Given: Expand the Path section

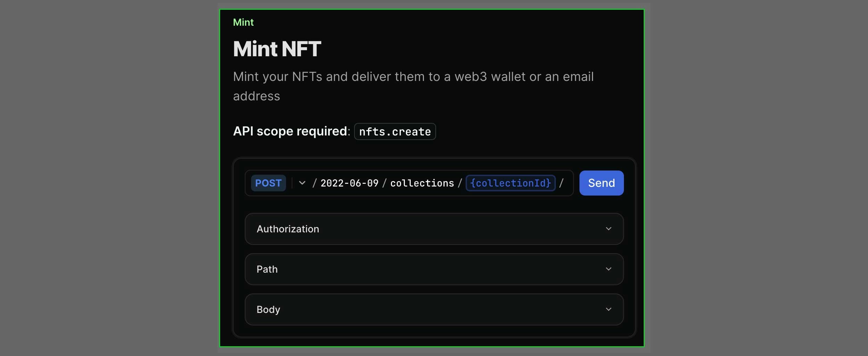Looking at the screenshot, I should pos(433,269).
